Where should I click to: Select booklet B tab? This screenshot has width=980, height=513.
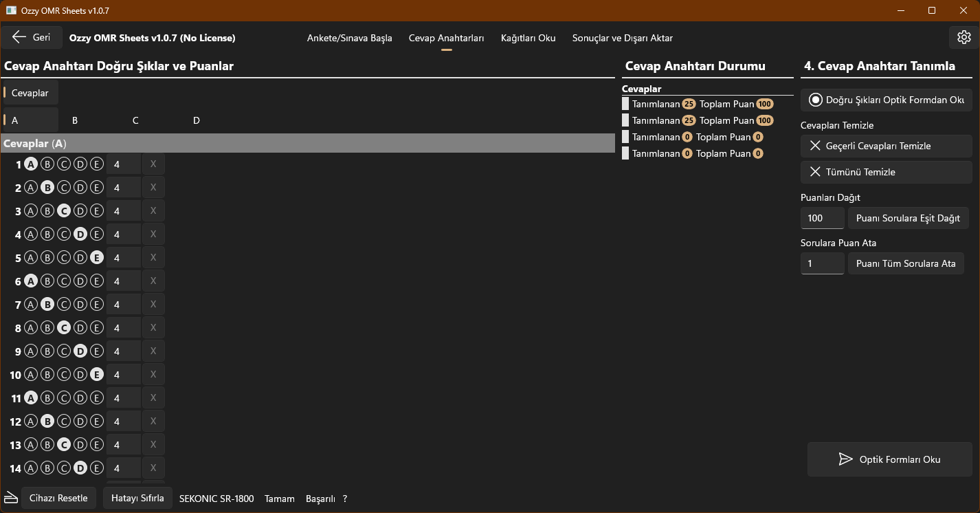point(75,120)
